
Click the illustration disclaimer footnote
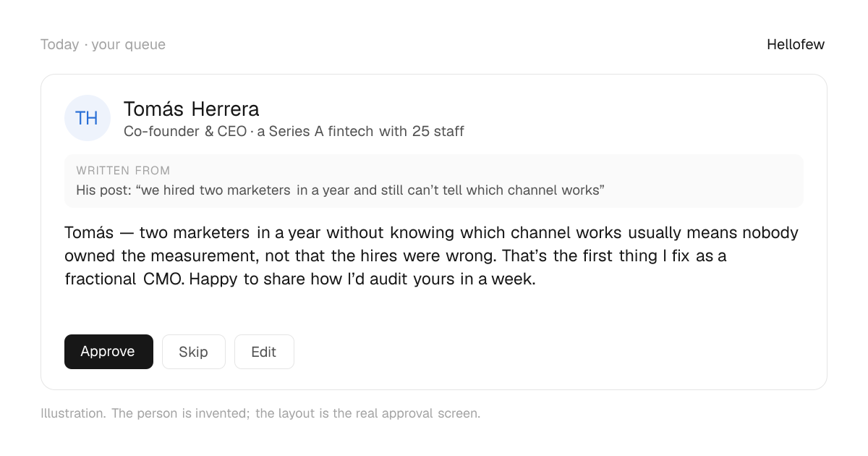pos(260,413)
